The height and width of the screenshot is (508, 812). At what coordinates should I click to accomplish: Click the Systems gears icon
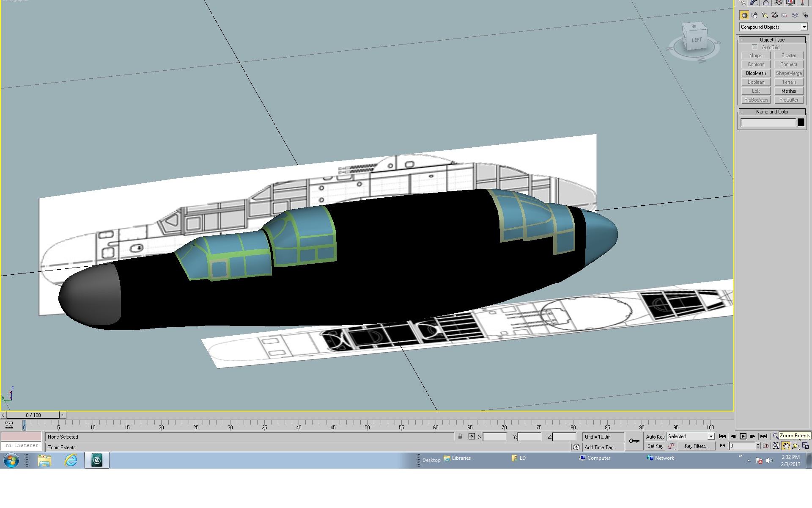(x=805, y=15)
